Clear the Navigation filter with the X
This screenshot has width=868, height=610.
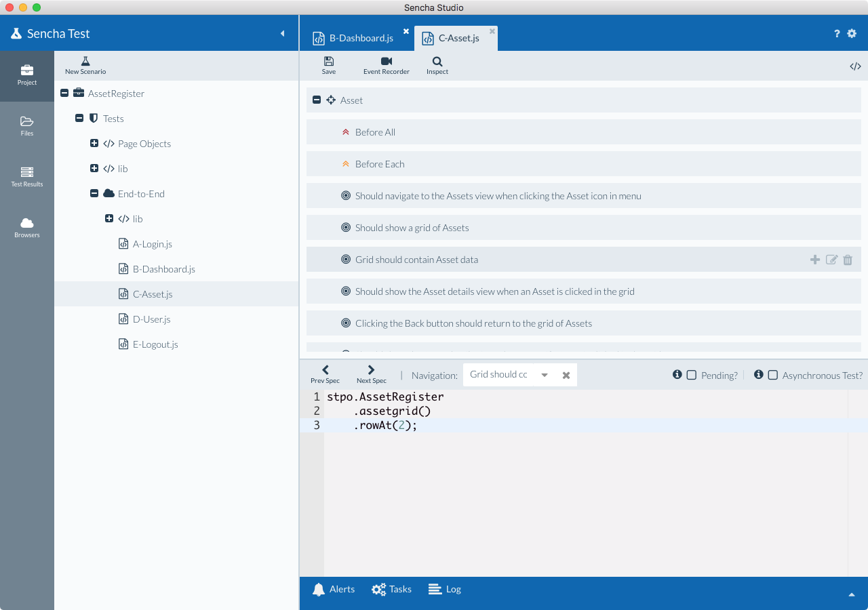pos(566,374)
